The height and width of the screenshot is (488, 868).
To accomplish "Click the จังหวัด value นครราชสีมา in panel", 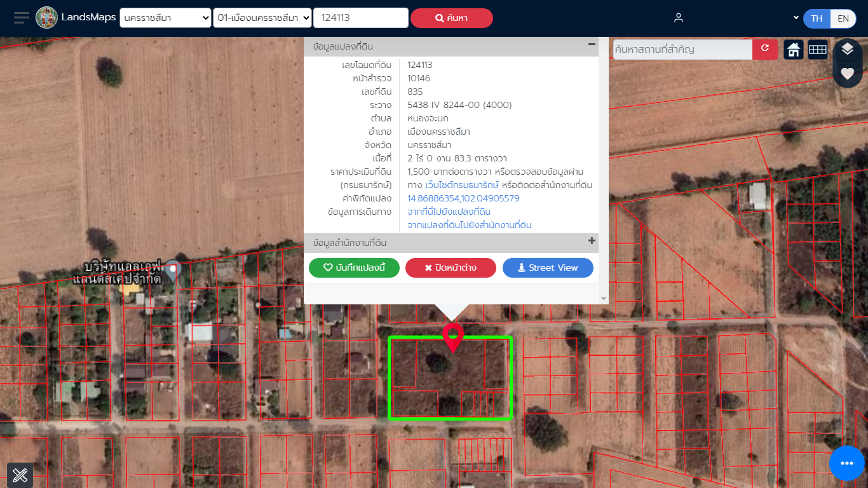I will [x=430, y=145].
